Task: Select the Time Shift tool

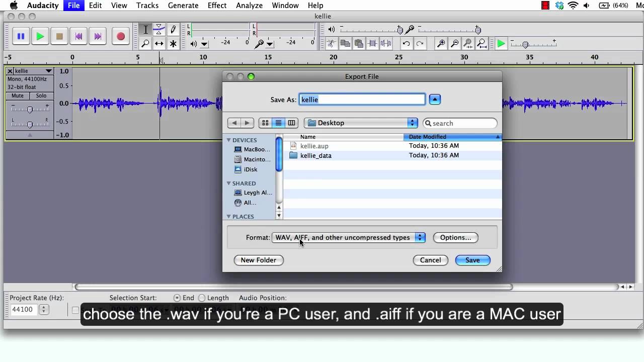Action: [159, 44]
